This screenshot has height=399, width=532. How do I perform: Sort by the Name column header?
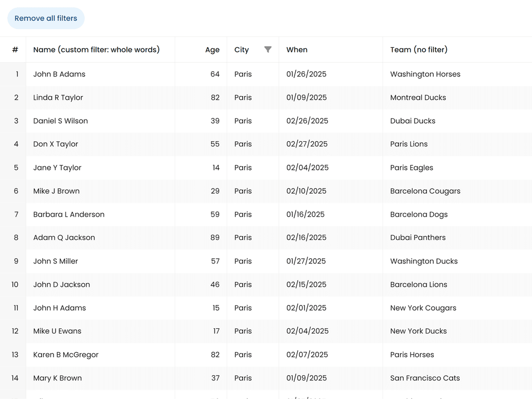click(96, 50)
